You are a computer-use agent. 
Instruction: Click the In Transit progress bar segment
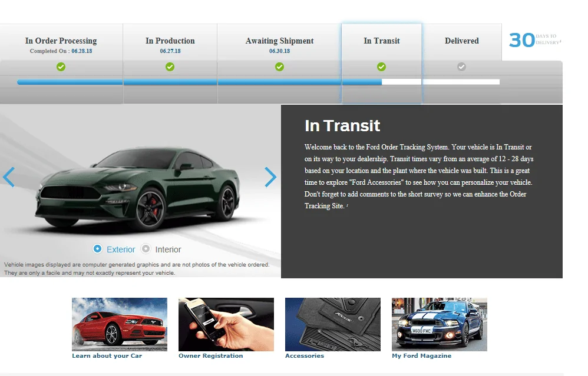tap(382, 82)
